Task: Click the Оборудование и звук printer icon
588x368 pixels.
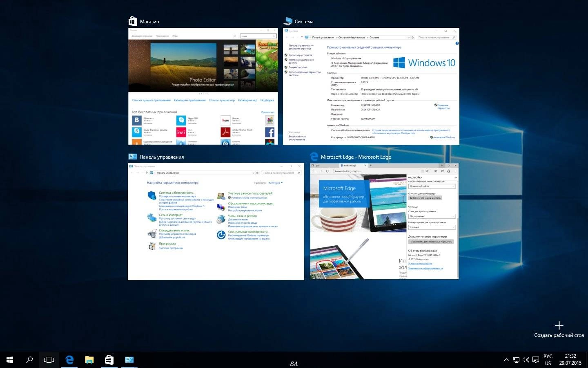Action: (151, 233)
